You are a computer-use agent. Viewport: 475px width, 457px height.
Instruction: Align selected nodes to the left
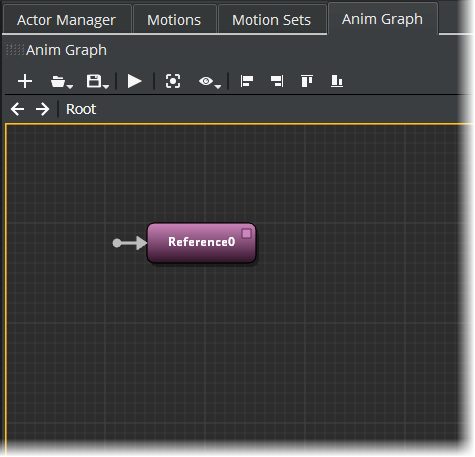point(247,81)
